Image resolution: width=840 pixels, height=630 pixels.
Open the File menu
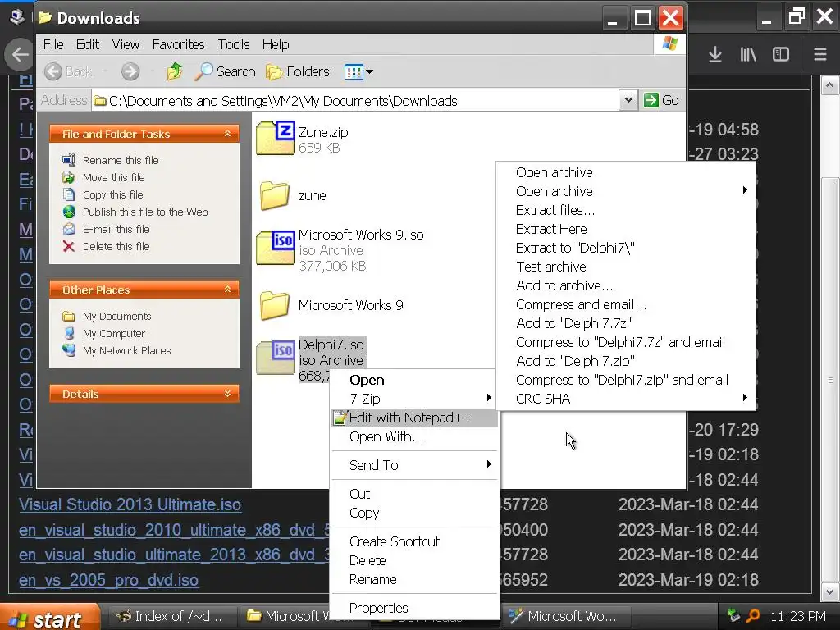(53, 44)
